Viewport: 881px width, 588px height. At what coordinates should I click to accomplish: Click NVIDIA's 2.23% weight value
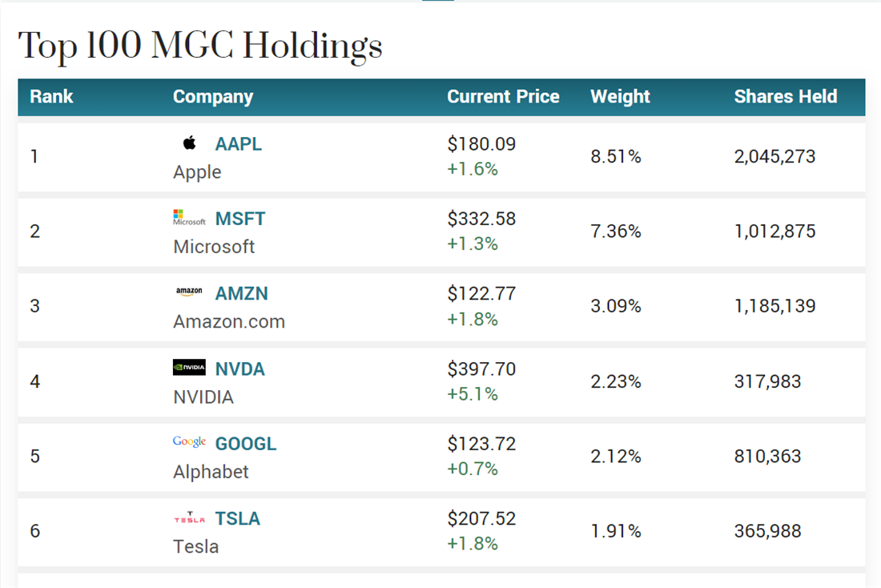point(616,382)
